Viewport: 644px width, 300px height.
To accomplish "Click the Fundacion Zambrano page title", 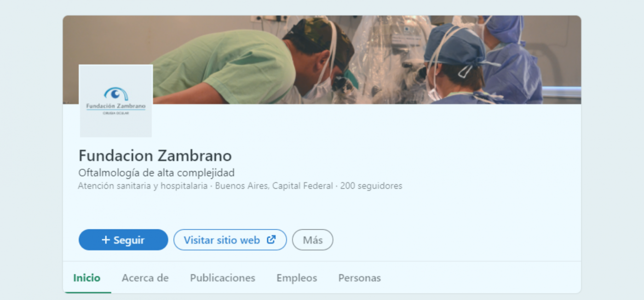I will [x=155, y=156].
